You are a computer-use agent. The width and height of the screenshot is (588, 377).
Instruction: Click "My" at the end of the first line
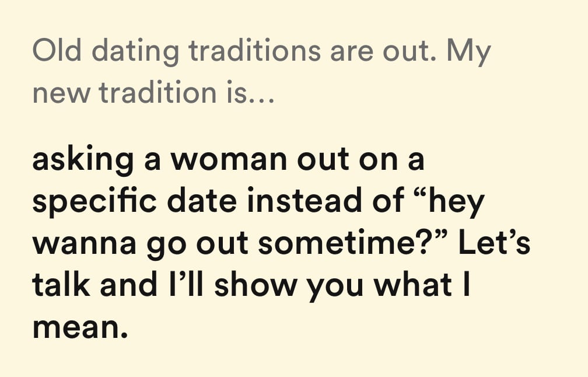coord(468,53)
